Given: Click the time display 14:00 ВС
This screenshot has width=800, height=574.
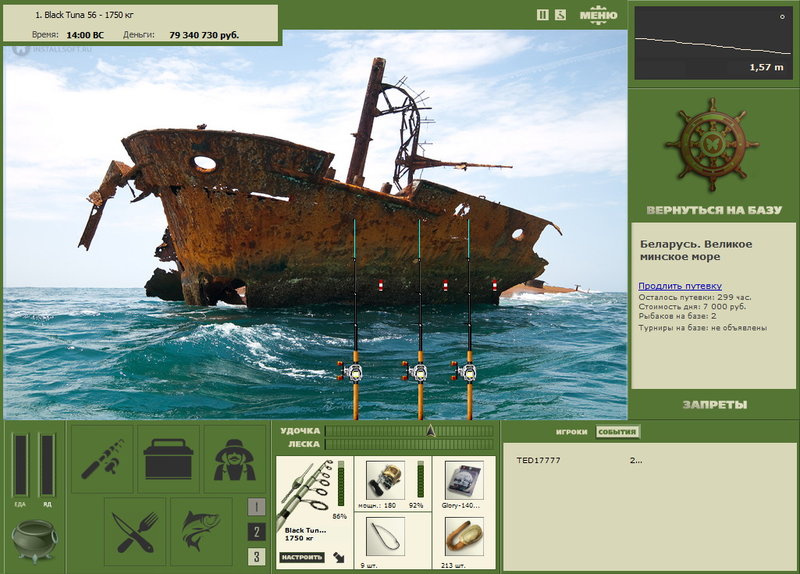Looking at the screenshot, I should point(85,35).
